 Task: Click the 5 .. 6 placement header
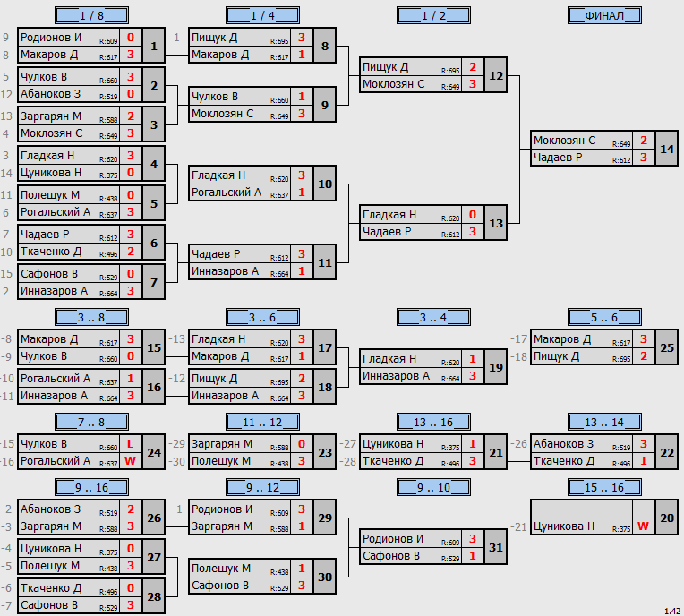pyautogui.click(x=604, y=317)
